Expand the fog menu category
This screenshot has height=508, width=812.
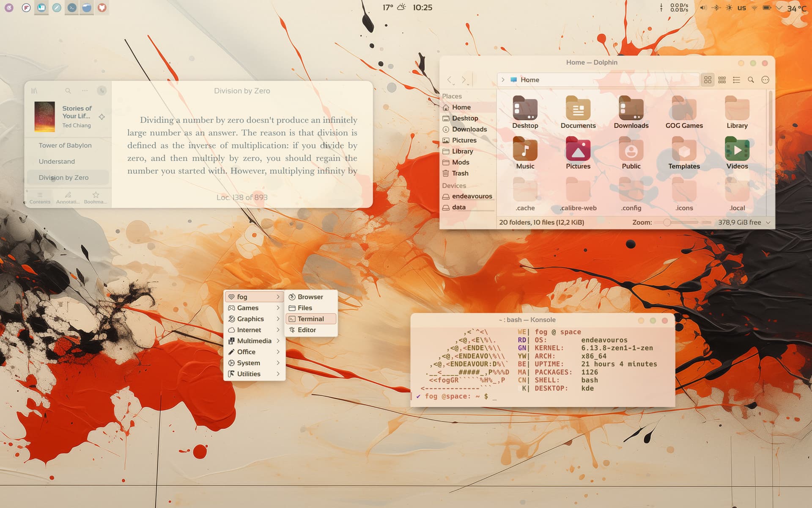254,297
